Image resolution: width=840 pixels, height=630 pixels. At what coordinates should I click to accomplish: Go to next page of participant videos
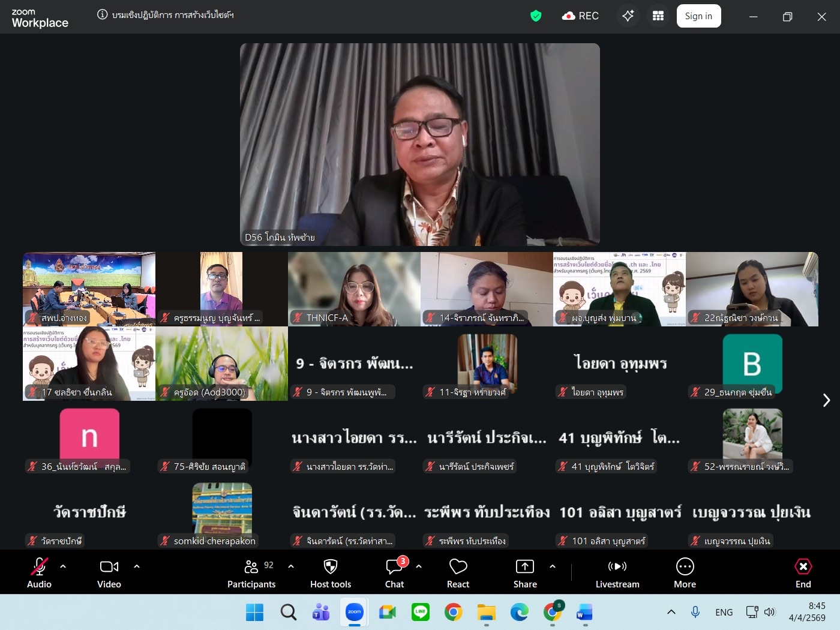click(x=826, y=400)
